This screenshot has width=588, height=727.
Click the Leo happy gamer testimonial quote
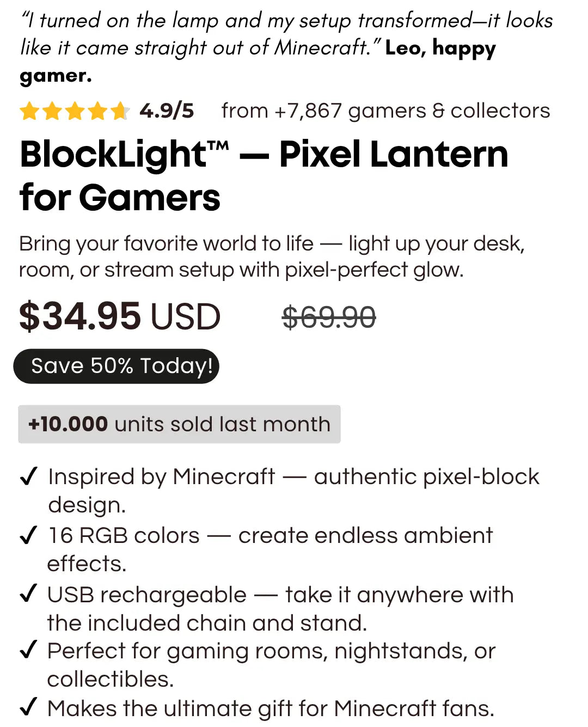pyautogui.click(x=286, y=48)
